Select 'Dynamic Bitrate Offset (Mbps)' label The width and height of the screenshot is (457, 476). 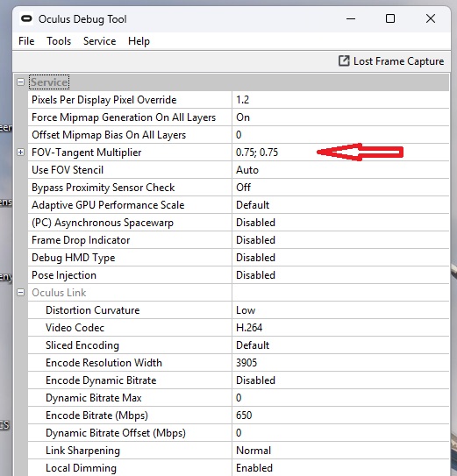[x=116, y=432]
